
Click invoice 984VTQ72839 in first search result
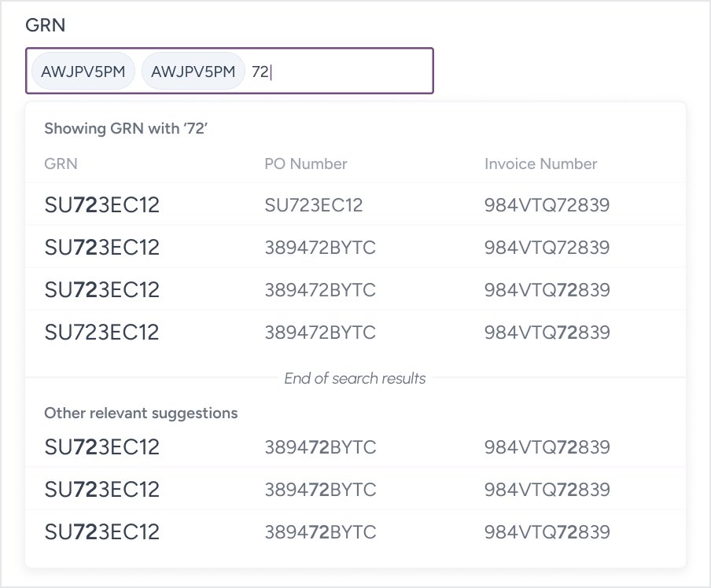pyautogui.click(x=547, y=206)
